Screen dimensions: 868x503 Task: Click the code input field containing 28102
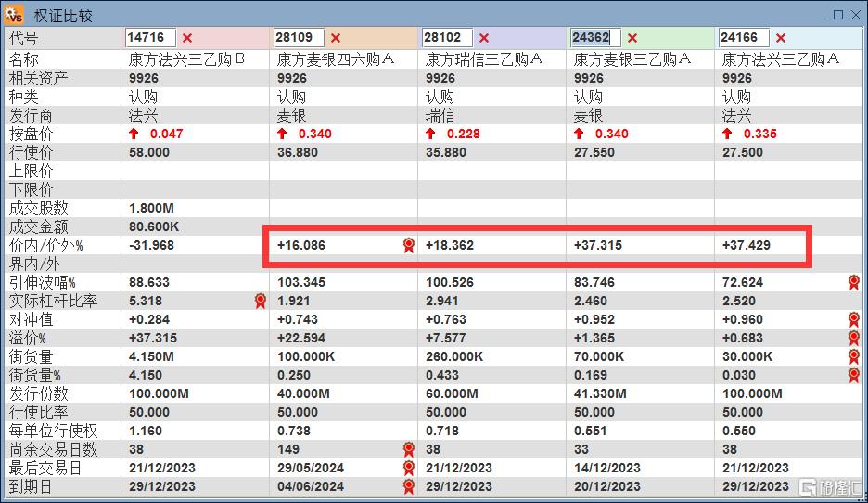(x=447, y=38)
